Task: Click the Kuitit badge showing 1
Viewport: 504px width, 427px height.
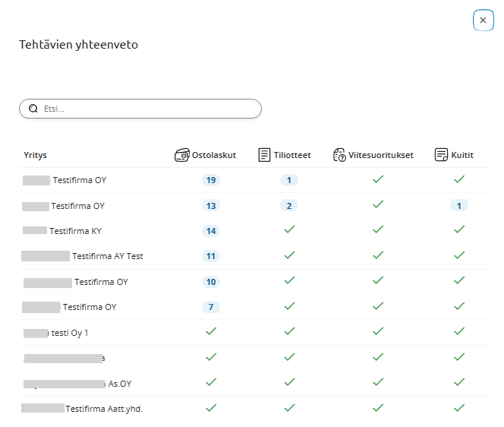Action: (x=458, y=206)
